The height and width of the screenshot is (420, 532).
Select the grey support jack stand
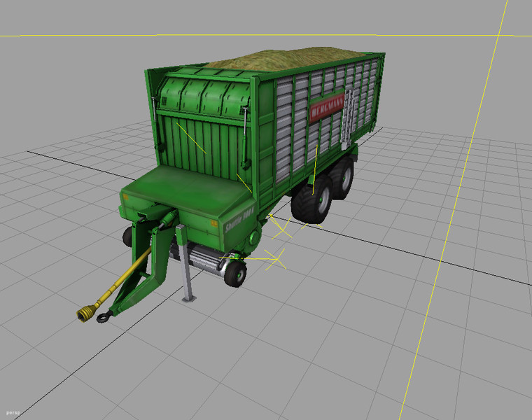pyautogui.click(x=185, y=263)
